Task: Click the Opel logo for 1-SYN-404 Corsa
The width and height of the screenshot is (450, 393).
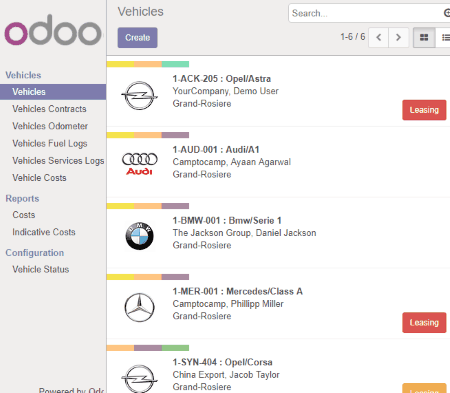Action: [x=139, y=378]
